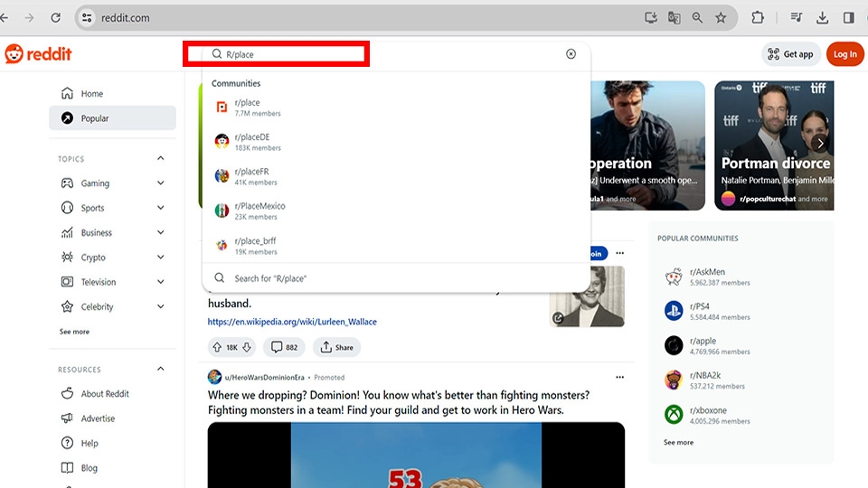Click the Log In button

[844, 54]
